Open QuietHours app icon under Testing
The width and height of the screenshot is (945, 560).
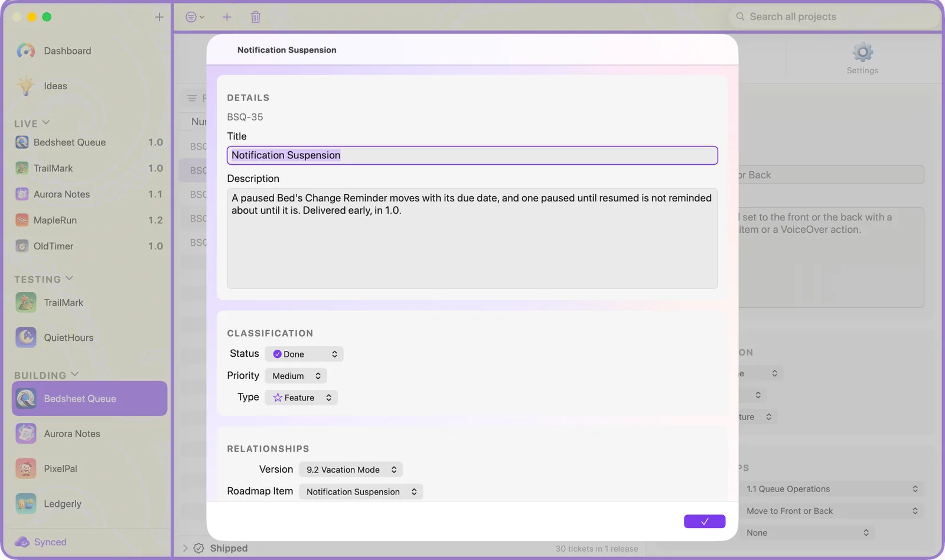(26, 337)
